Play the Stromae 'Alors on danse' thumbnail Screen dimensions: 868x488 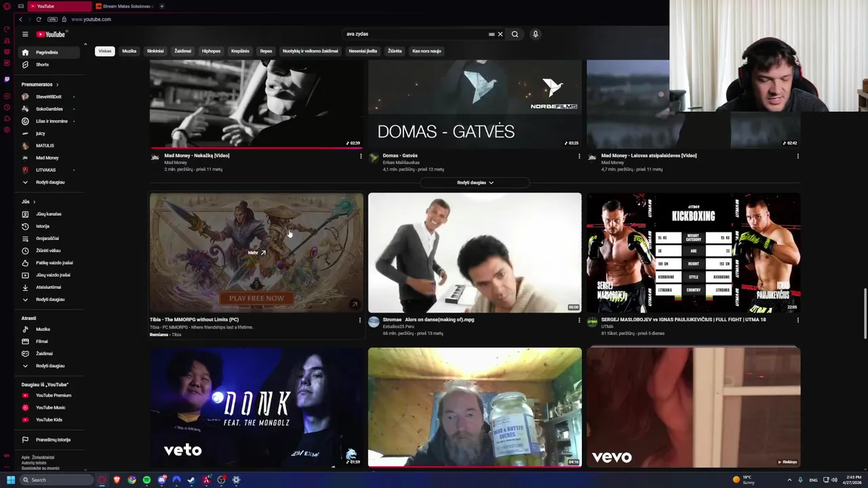475,253
